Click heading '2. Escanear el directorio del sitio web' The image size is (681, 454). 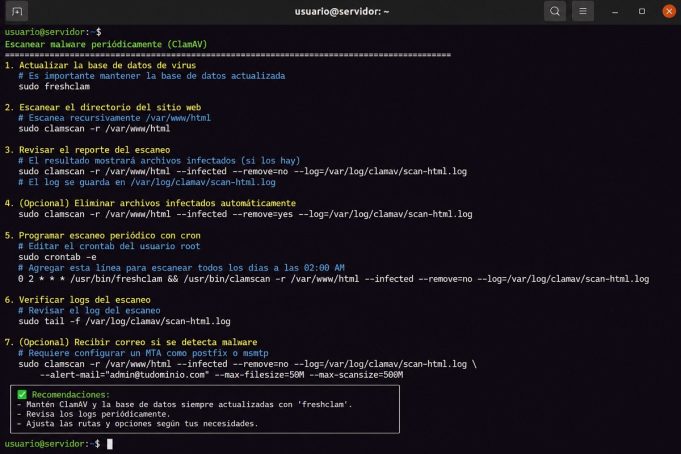(x=103, y=107)
